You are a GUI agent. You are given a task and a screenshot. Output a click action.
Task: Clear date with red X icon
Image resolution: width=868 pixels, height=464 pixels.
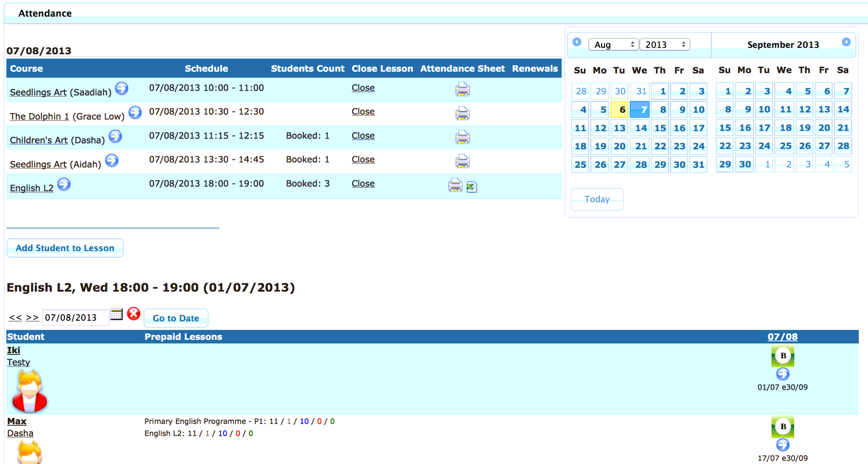coord(133,314)
